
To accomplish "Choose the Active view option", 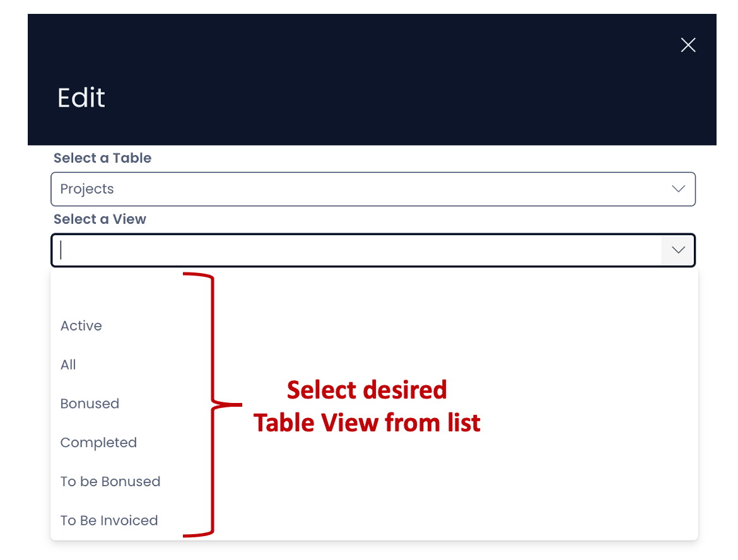I will (374, 325).
